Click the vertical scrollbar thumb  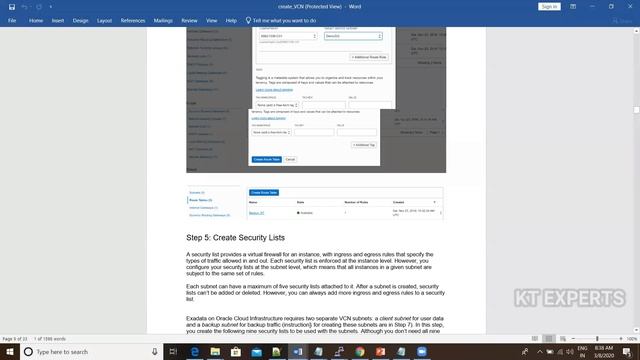tap(636, 110)
